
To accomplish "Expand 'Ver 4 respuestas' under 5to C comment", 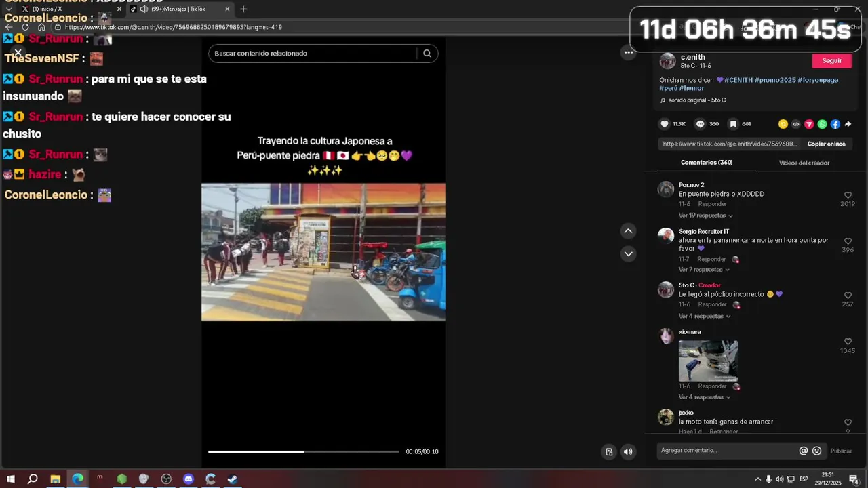I will (x=705, y=316).
